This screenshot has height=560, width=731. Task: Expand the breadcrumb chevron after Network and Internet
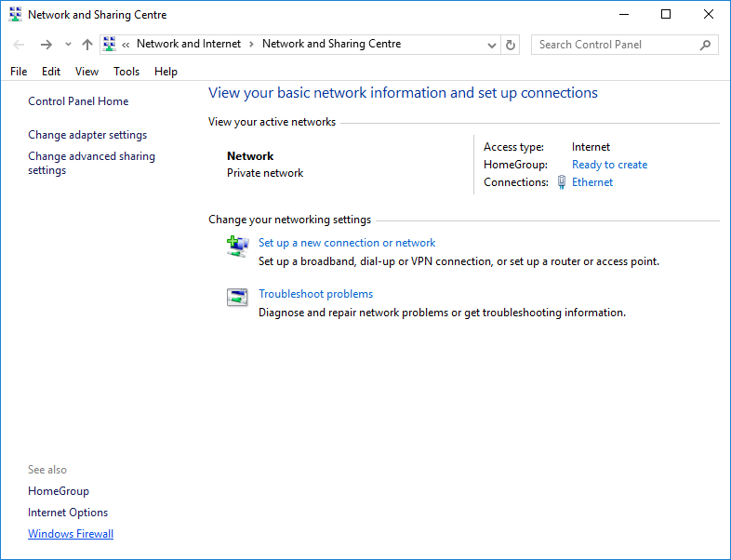click(x=251, y=45)
